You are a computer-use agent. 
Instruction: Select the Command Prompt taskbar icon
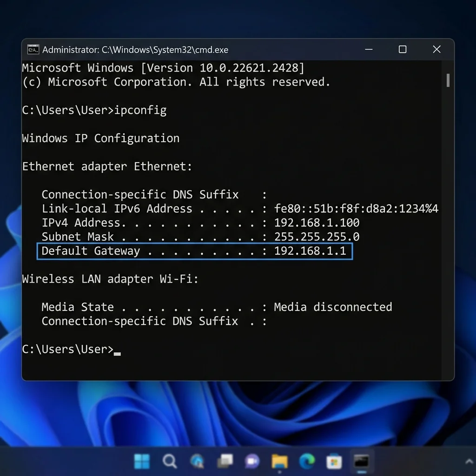point(361,462)
